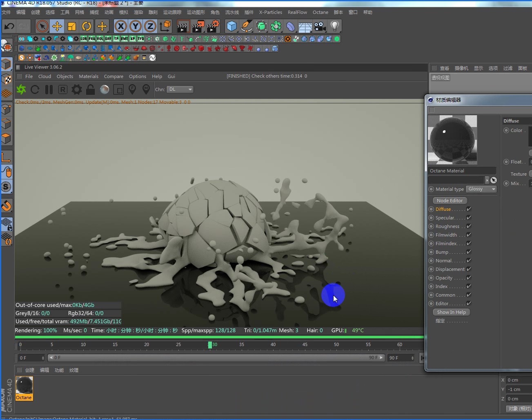Add a light object via bulb icon

[x=334, y=27]
